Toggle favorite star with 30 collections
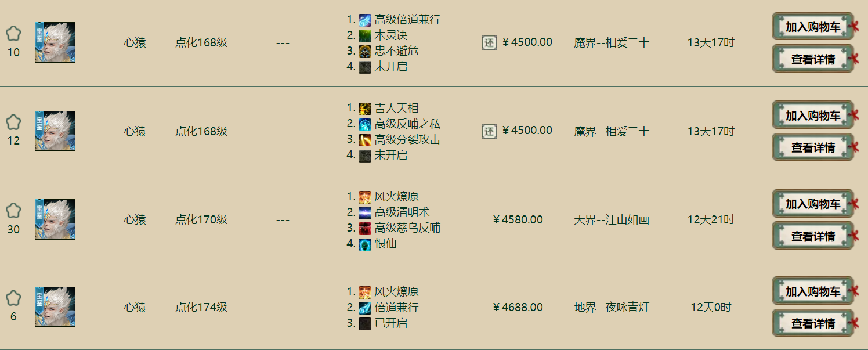 pos(13,211)
